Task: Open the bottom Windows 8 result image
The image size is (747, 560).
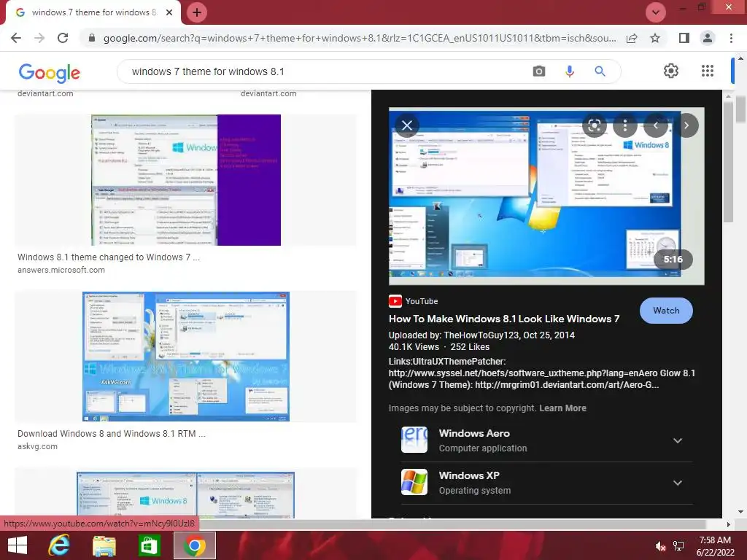Action: pyautogui.click(x=186, y=495)
